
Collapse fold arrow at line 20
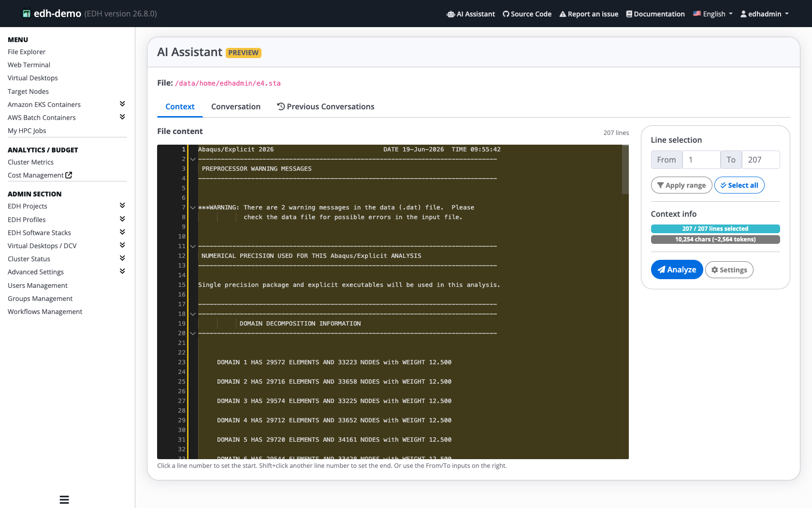pyautogui.click(x=193, y=333)
